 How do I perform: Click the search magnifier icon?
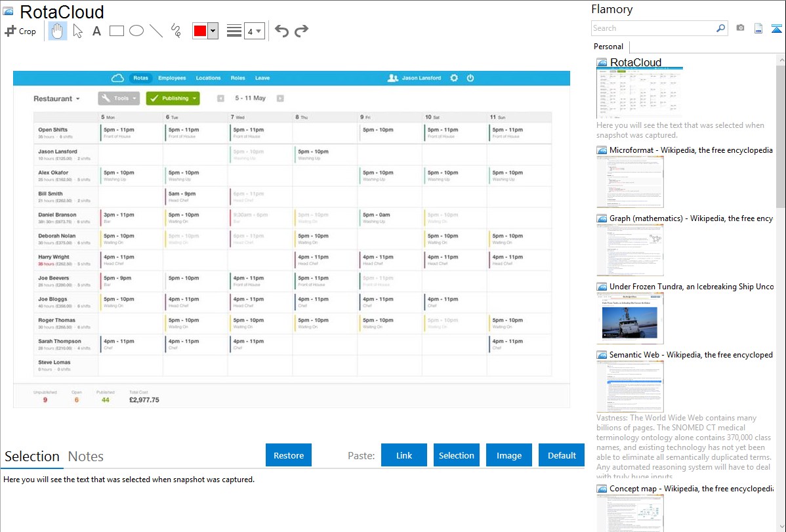(x=720, y=28)
